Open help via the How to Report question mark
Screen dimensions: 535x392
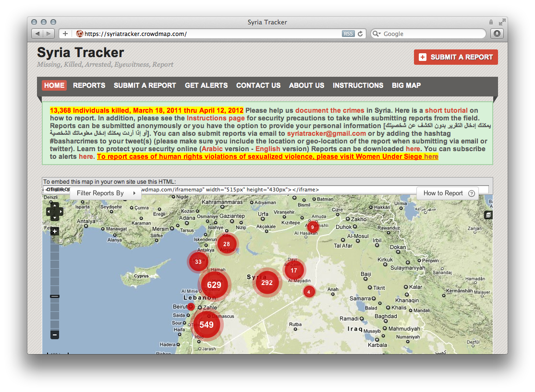(471, 193)
